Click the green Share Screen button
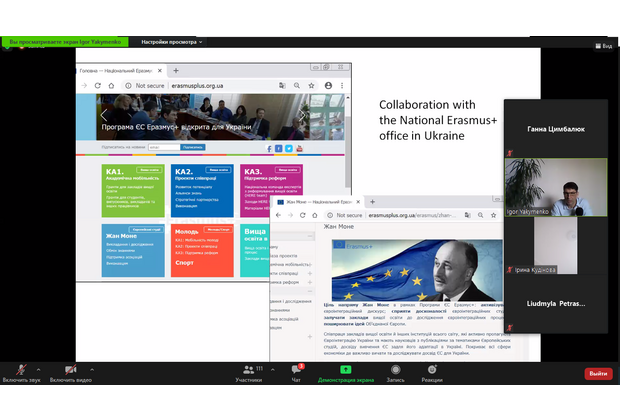 (x=346, y=372)
